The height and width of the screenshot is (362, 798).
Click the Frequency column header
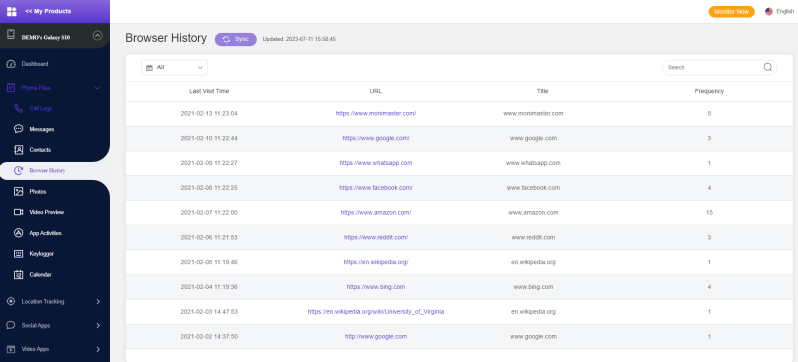tap(709, 91)
